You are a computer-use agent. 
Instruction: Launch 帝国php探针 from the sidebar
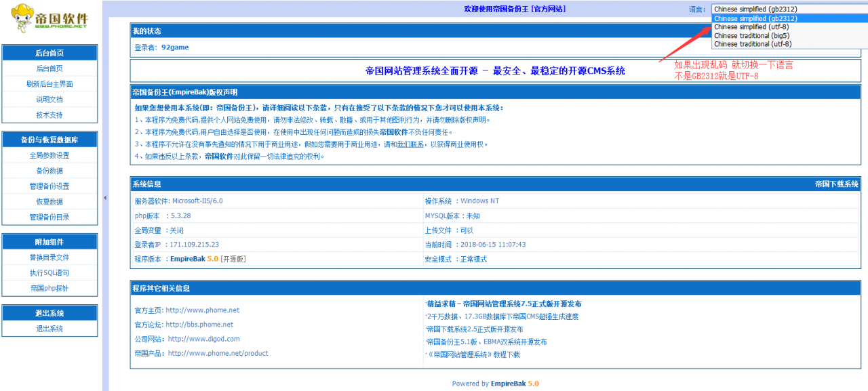click(x=50, y=289)
